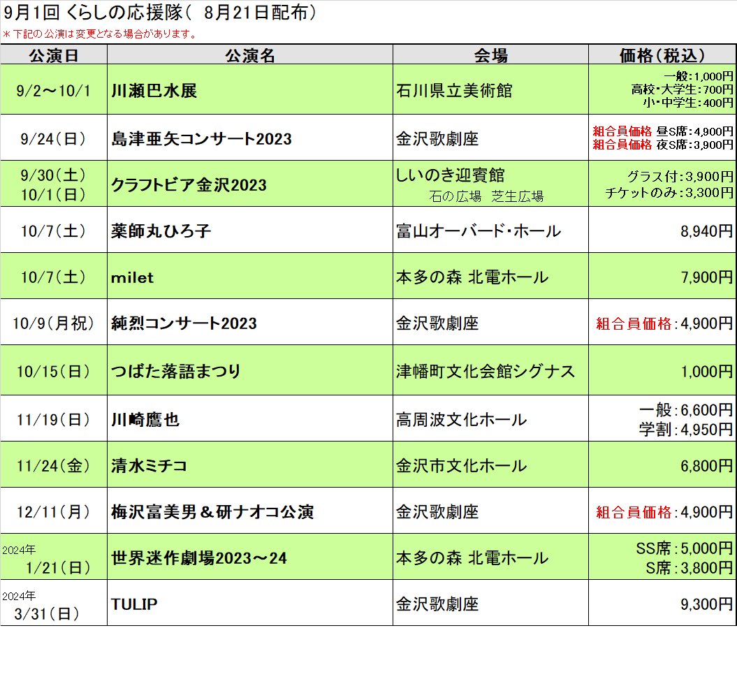The height and width of the screenshot is (700, 737).
Task: Click the event name '川瀬巴水展'
Action: click(154, 90)
